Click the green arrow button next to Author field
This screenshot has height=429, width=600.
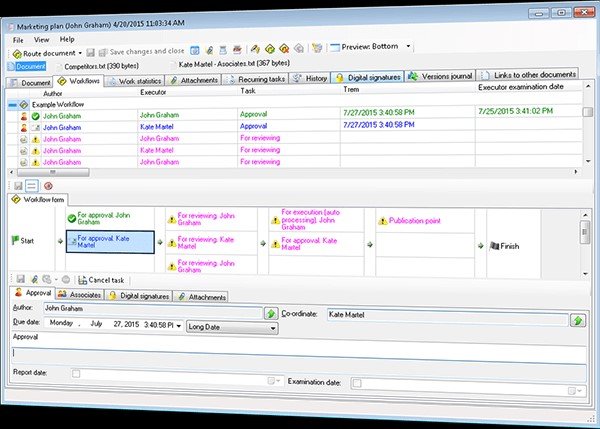click(271, 313)
